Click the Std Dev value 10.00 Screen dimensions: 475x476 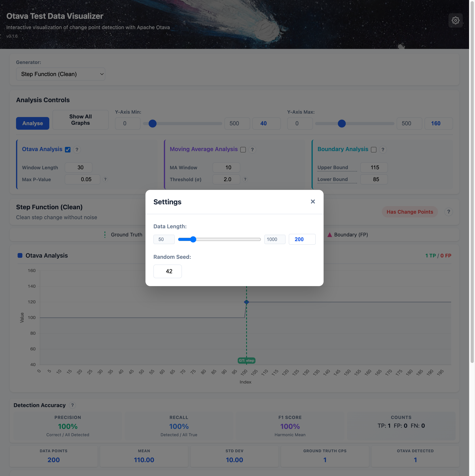point(234,460)
